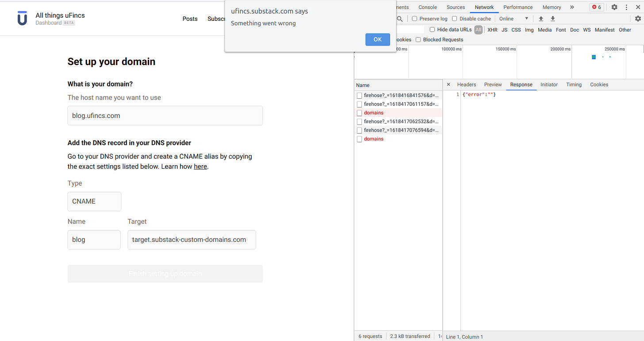Click the error counter badge showing 6
644x341 pixels.
click(596, 7)
